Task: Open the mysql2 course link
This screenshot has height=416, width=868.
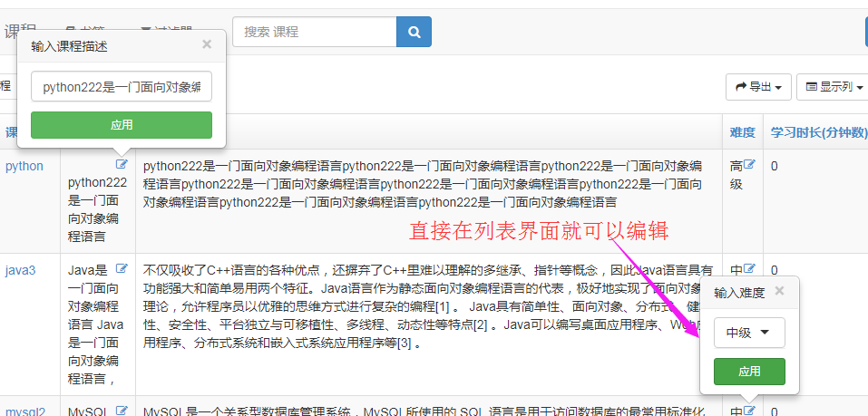Action: [x=25, y=411]
